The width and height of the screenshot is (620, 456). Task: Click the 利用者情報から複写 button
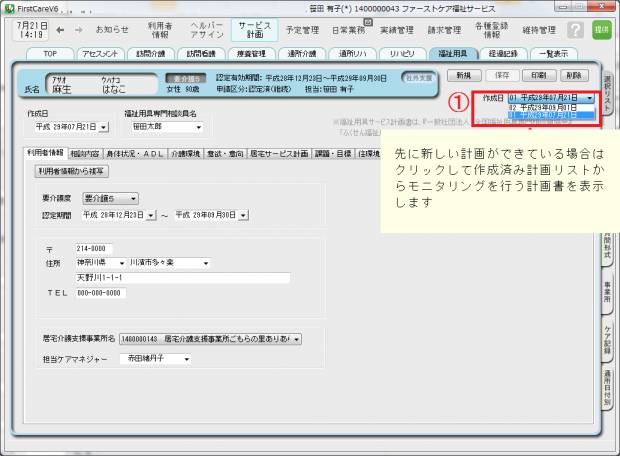(x=72, y=172)
